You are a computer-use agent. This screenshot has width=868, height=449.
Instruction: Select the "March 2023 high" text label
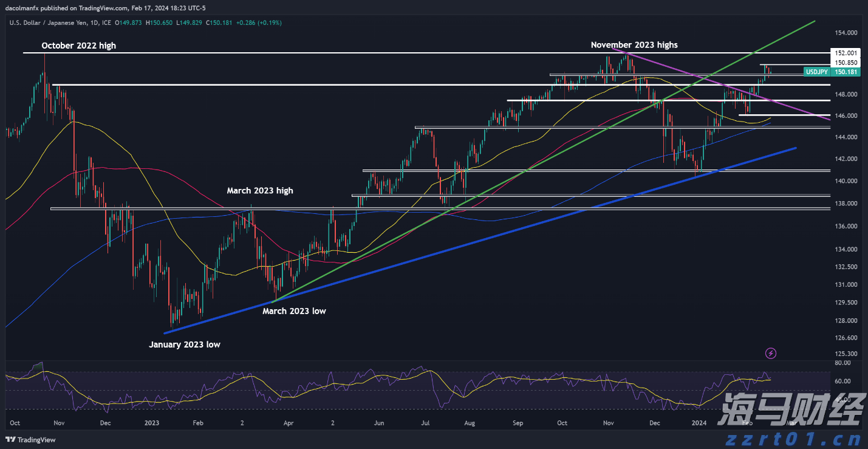pyautogui.click(x=260, y=191)
